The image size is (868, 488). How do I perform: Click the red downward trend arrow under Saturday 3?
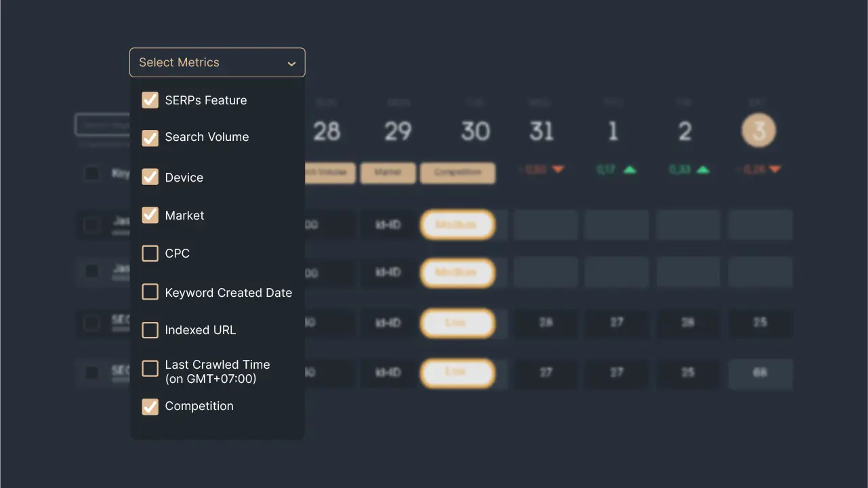click(x=776, y=170)
